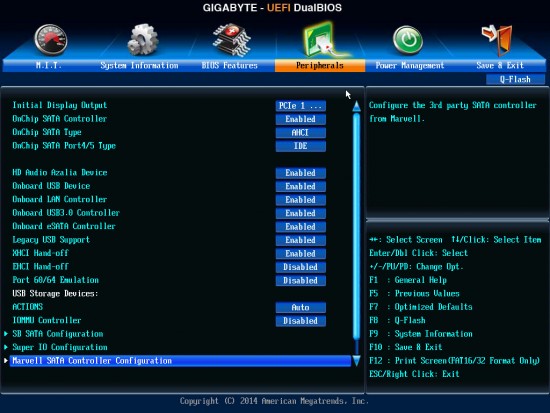Click the Q-Flash button

[x=515, y=79]
